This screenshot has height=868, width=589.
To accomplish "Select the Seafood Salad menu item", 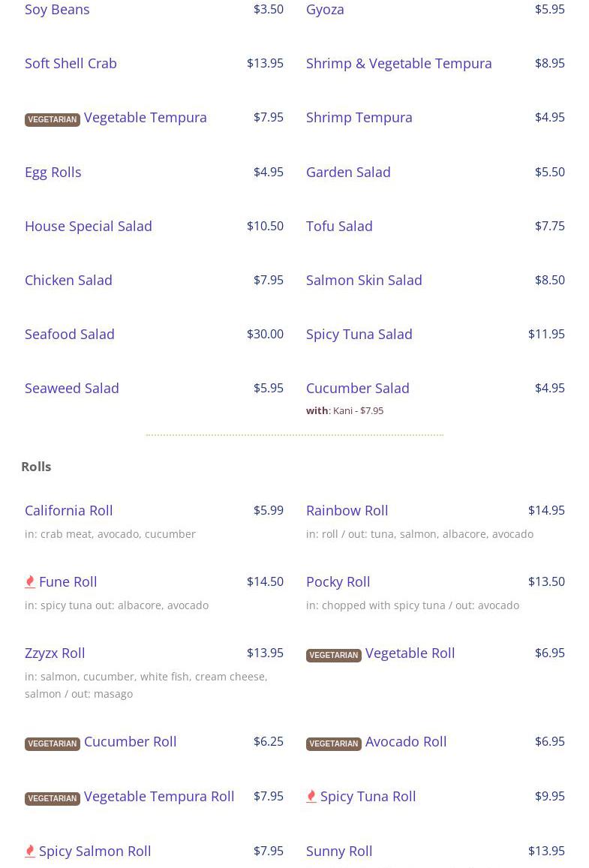I will (x=70, y=334).
